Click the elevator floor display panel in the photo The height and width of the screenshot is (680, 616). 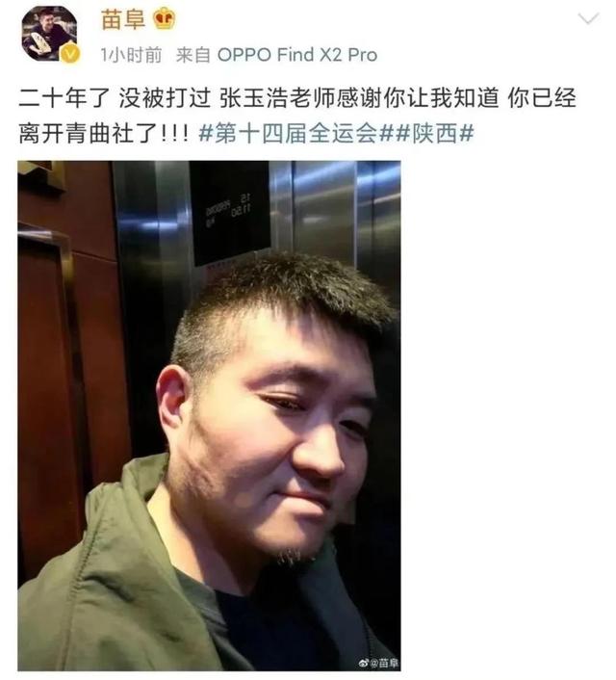click(230, 213)
